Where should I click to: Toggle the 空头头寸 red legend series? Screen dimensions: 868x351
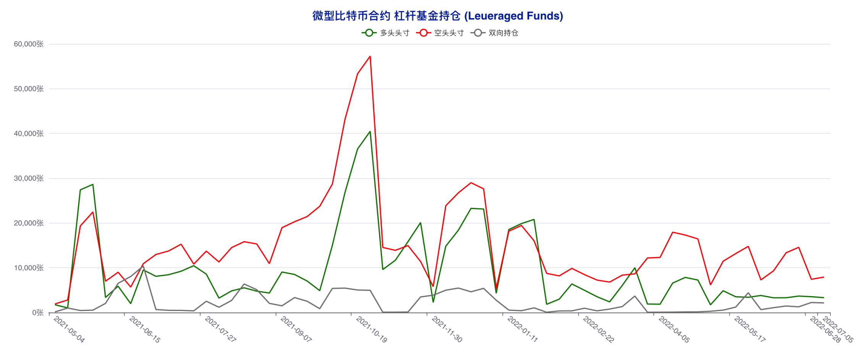440,33
